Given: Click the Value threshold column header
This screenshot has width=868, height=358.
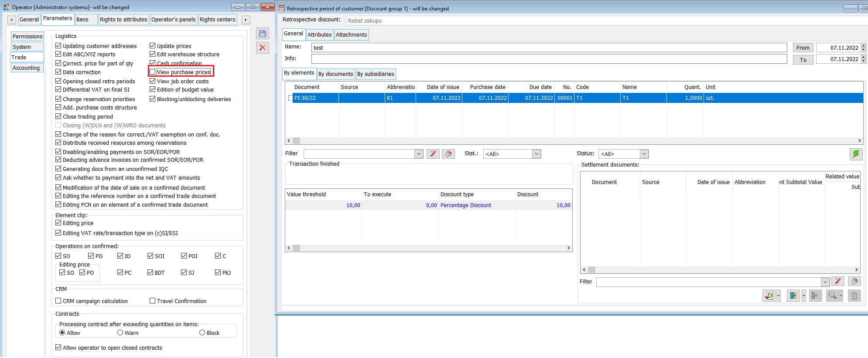Looking at the screenshot, I should click(323, 194).
